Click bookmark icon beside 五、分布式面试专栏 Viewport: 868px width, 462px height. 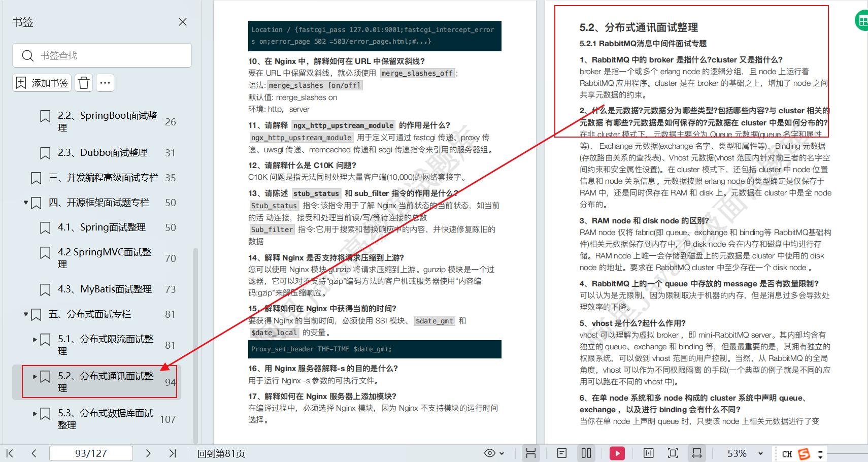coord(36,315)
